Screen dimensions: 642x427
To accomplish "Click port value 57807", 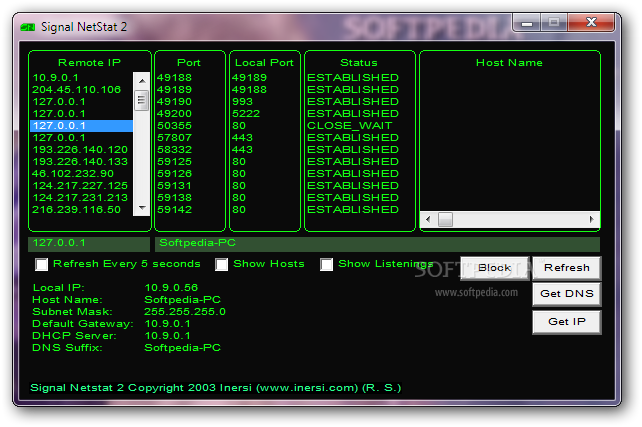I will pyautogui.click(x=174, y=138).
